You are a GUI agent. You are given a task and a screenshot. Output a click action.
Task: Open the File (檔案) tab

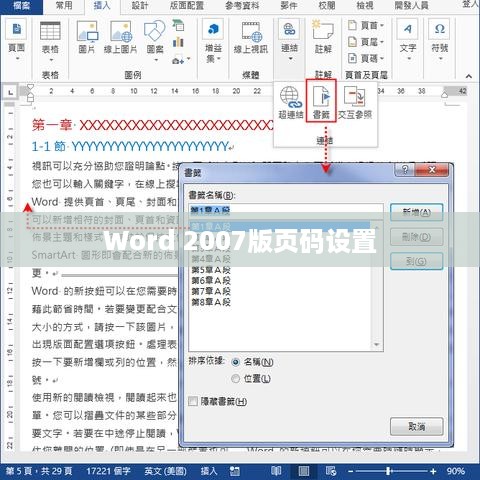coord(21,6)
